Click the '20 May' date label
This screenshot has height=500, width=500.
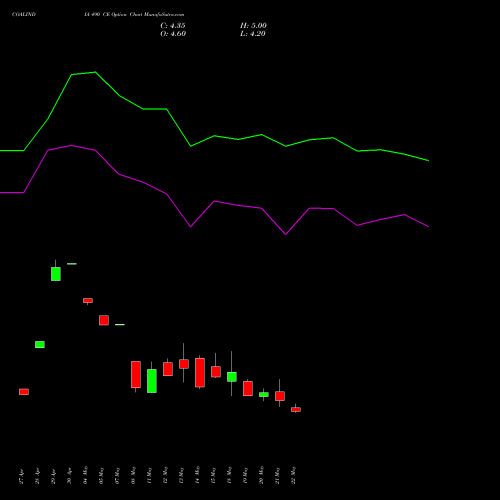[x=261, y=475]
